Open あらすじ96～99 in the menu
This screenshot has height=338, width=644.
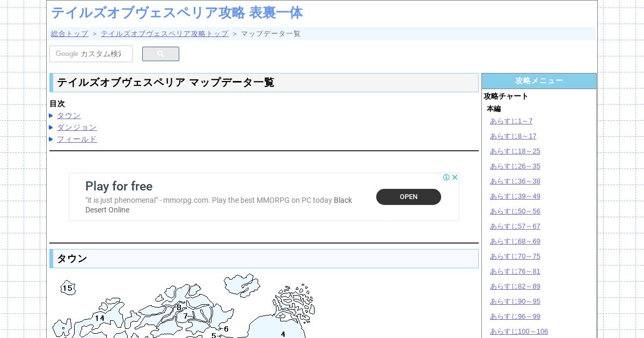point(515,317)
